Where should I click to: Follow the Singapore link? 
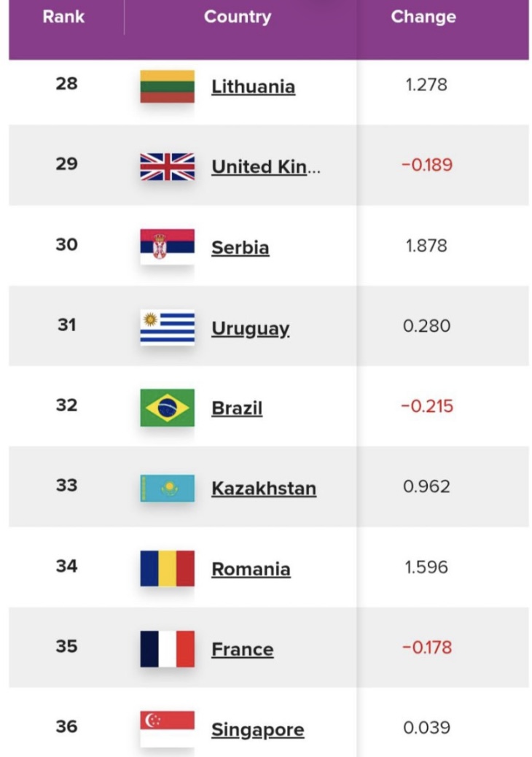point(257,729)
